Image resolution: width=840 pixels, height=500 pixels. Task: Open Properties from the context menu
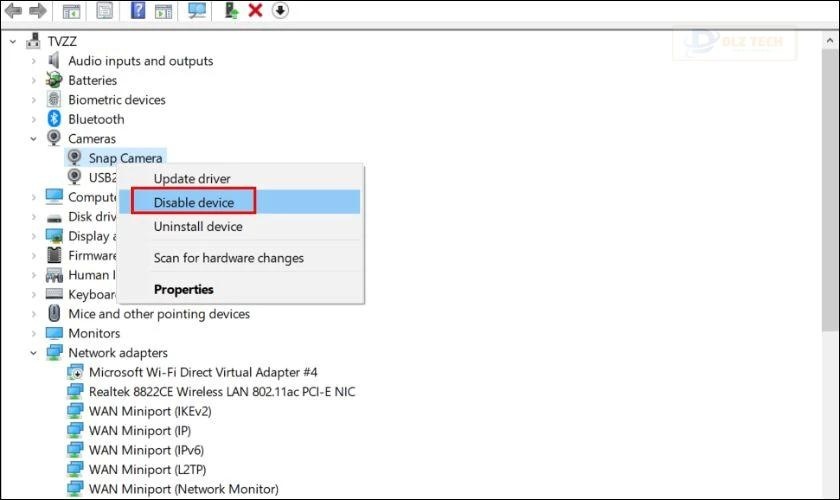click(183, 289)
